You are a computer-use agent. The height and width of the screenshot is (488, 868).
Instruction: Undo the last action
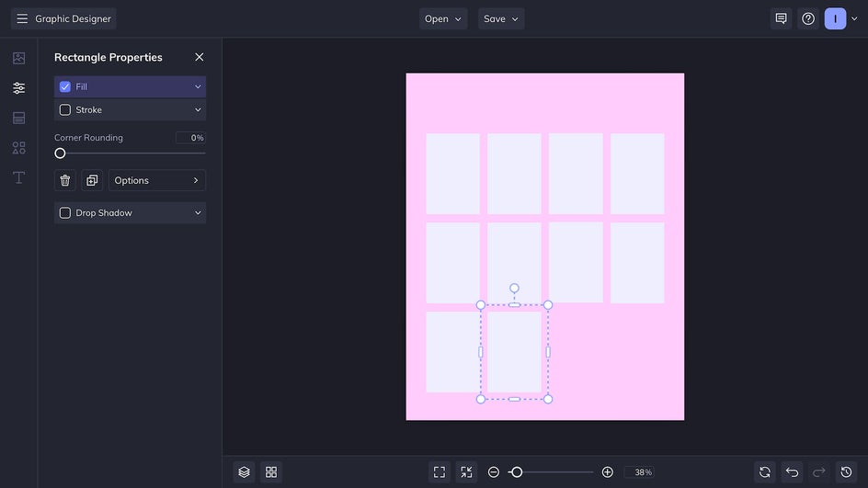[x=793, y=472]
